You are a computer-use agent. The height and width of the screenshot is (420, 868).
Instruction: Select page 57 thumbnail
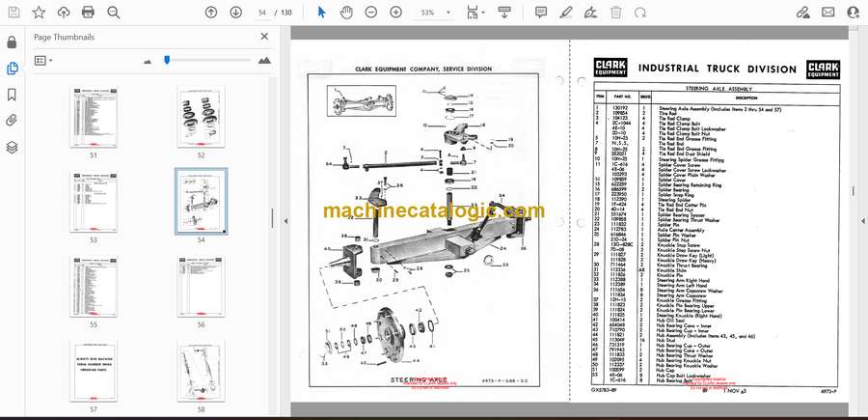point(94,371)
